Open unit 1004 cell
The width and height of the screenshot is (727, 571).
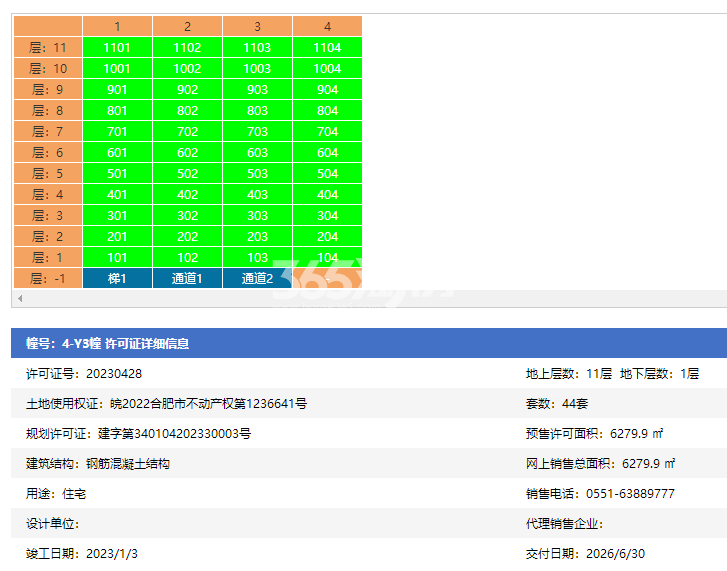(x=327, y=69)
